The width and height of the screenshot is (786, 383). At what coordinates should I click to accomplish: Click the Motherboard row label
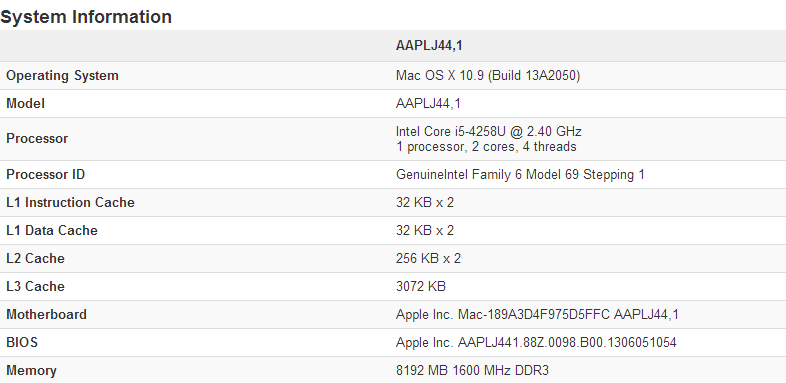coord(46,315)
